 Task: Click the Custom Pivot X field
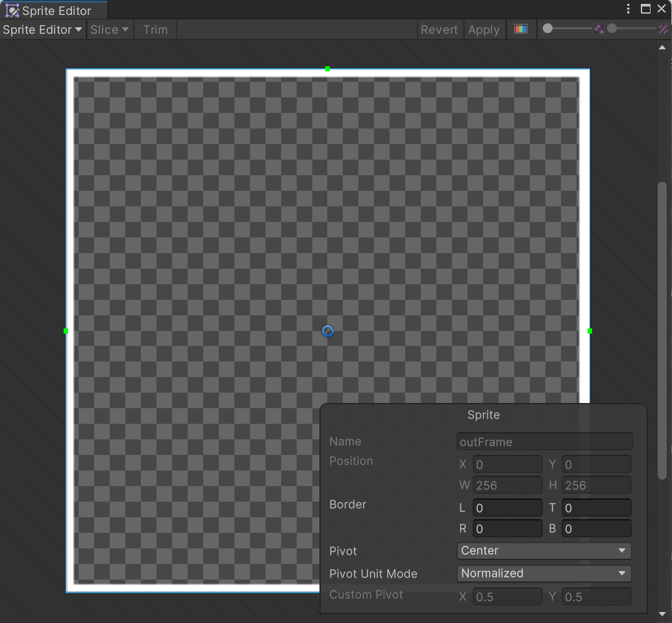(508, 597)
